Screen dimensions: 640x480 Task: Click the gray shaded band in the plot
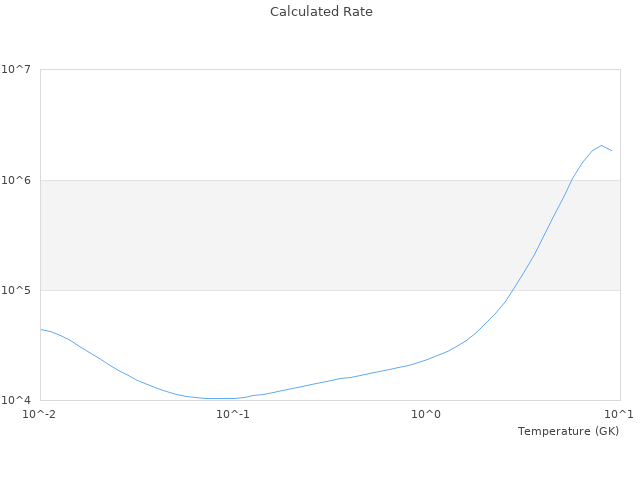(x=330, y=235)
